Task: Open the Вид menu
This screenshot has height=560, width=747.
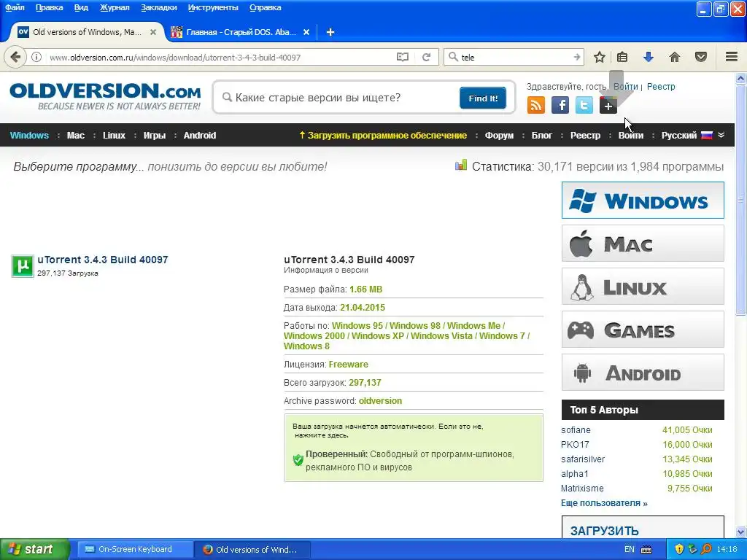Action: (x=81, y=7)
